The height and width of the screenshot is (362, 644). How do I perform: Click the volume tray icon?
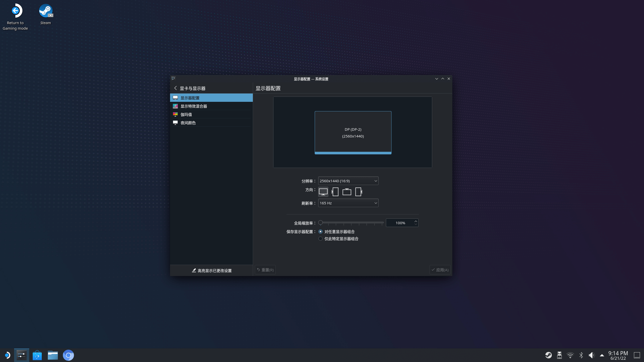click(x=591, y=355)
